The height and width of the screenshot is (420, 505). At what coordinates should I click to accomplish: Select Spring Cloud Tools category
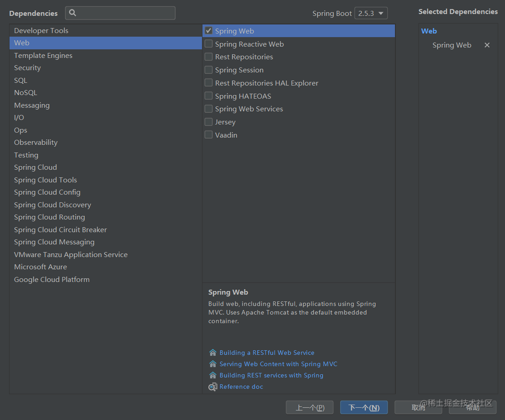106,180
